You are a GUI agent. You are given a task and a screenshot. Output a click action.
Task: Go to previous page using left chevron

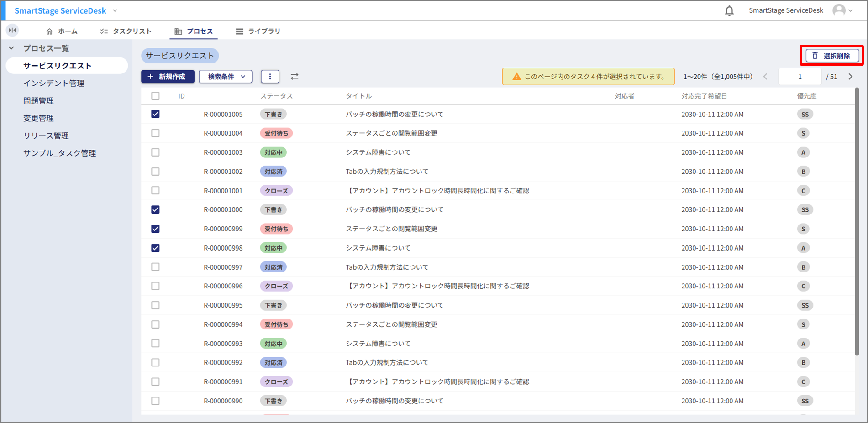[x=766, y=77]
